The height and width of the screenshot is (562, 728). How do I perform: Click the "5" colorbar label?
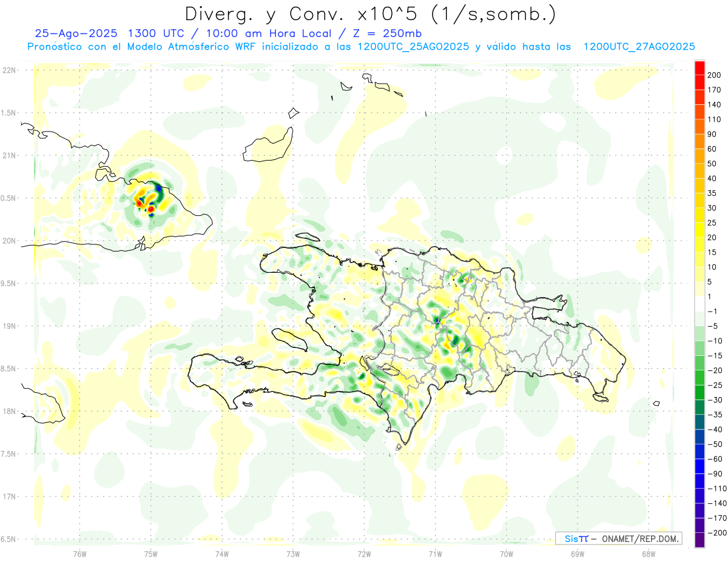710,282
